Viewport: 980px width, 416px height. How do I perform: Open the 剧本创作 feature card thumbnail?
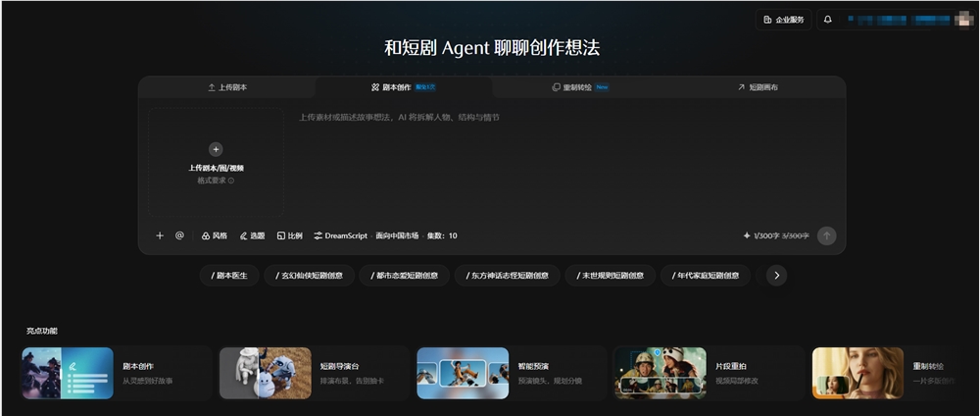coord(68,374)
